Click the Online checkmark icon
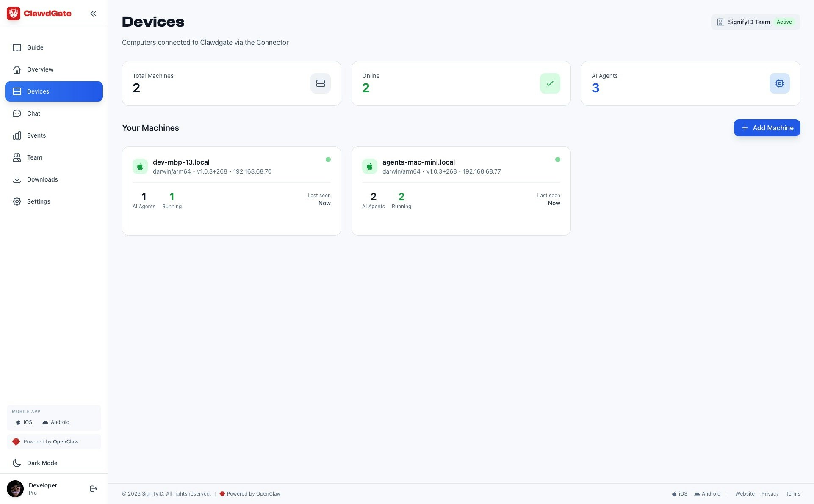The image size is (814, 504). point(550,83)
